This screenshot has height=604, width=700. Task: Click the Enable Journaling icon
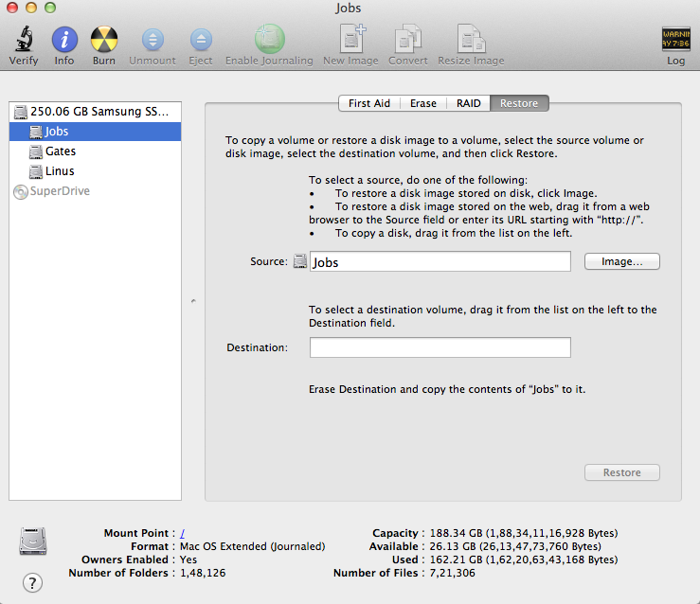269,39
